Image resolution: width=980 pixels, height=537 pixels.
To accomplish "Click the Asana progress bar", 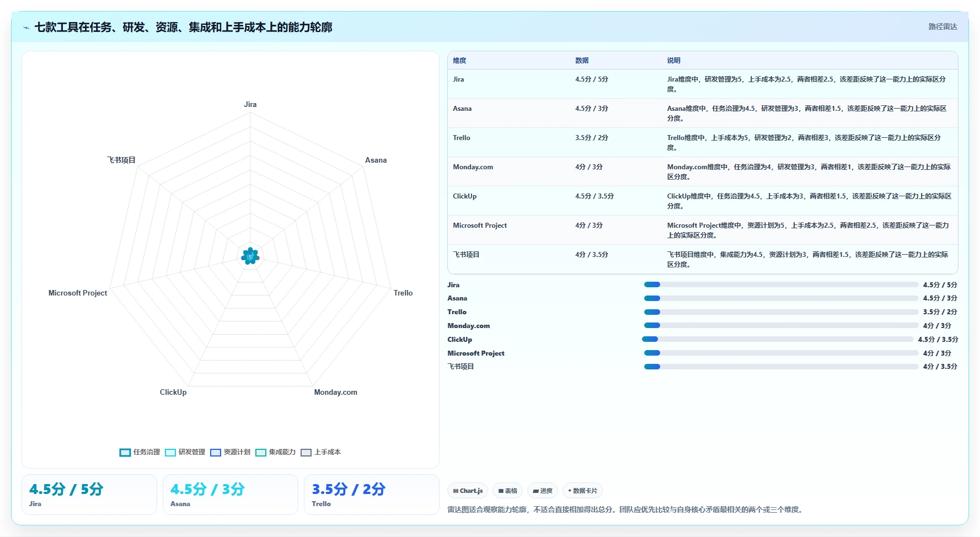I will (x=781, y=298).
